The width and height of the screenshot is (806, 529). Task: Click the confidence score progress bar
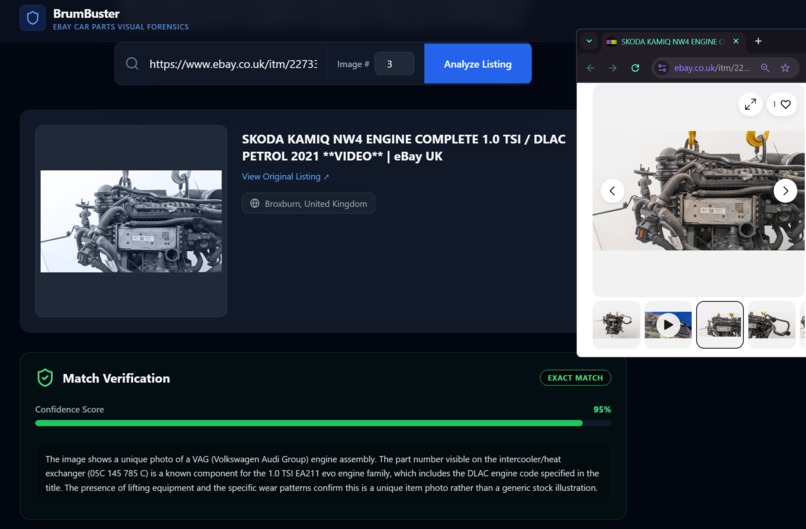[x=323, y=423]
